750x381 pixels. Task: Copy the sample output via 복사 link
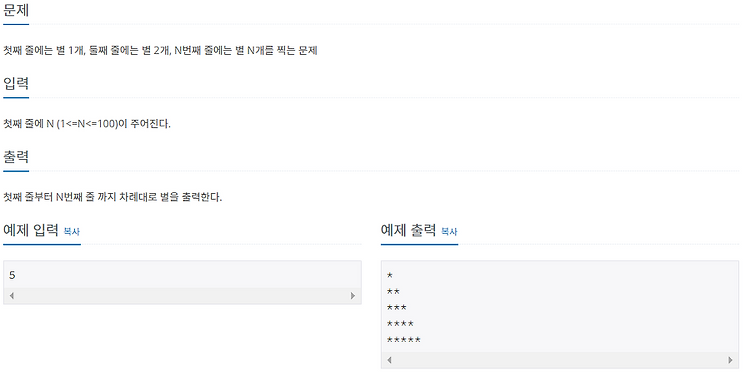[x=449, y=231]
